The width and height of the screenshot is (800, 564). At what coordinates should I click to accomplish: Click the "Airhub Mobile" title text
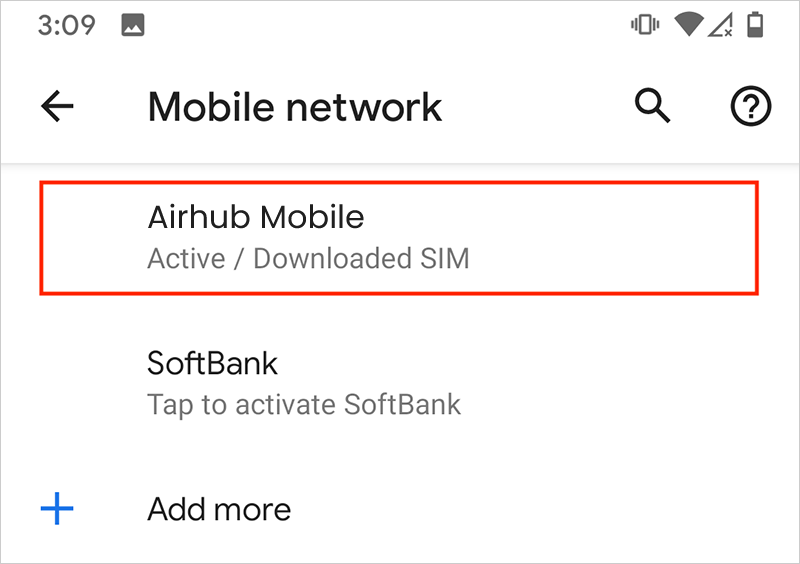[256, 217]
